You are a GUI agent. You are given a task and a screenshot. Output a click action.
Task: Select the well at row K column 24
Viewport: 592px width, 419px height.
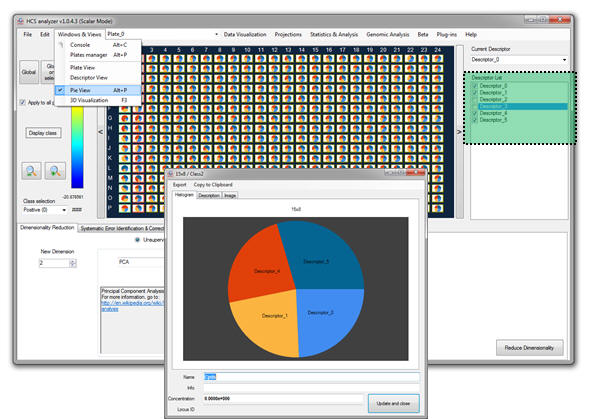(437, 158)
